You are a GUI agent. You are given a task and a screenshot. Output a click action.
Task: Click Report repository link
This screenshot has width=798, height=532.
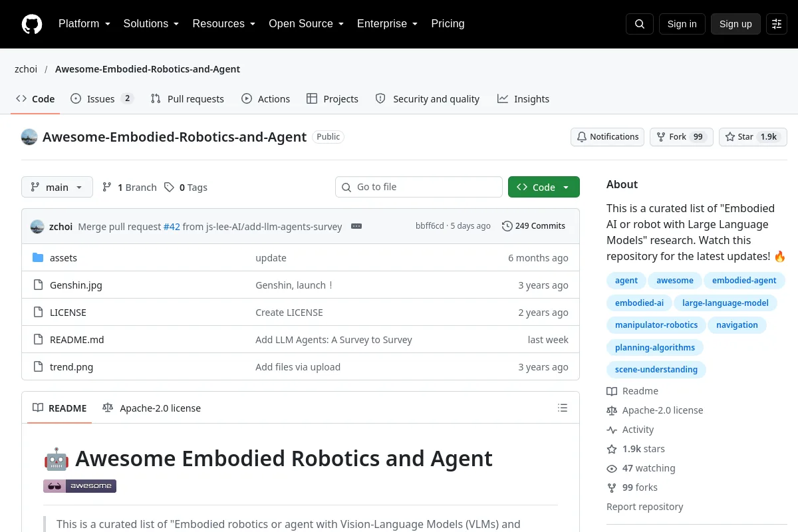645,507
